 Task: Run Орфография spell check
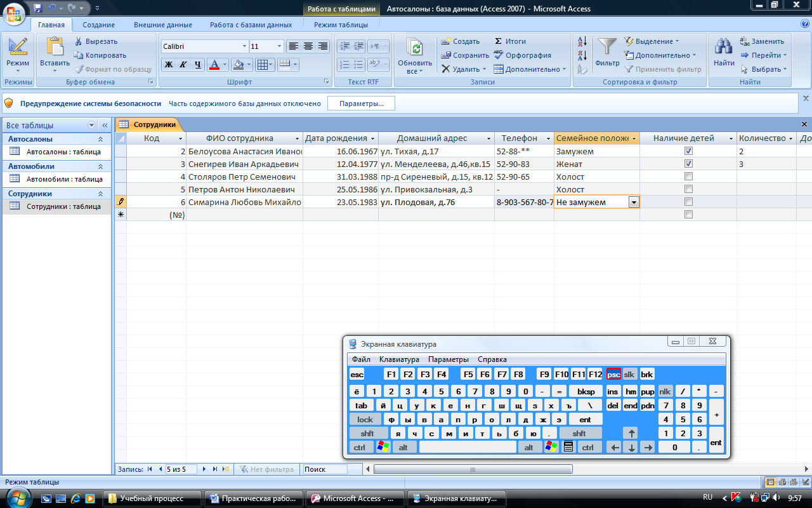(523, 55)
